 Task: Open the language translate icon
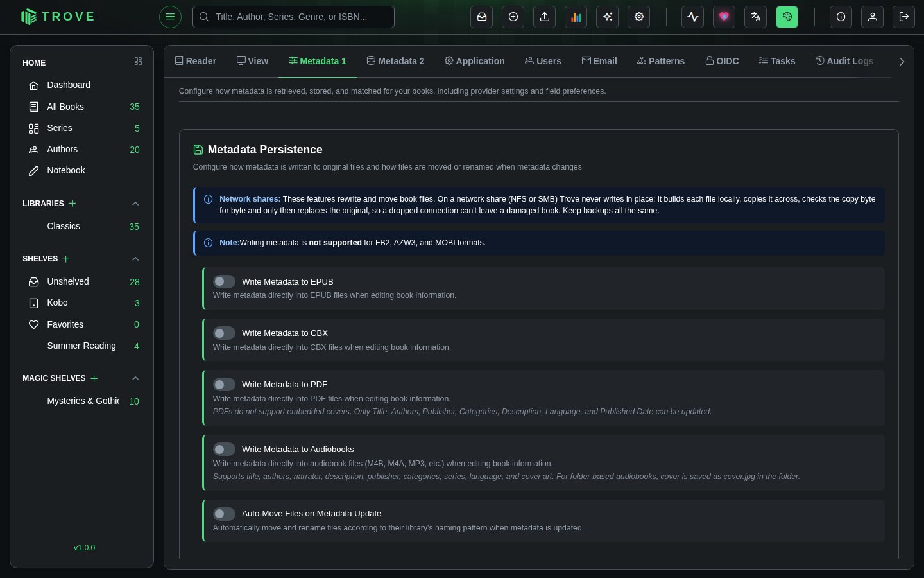pyautogui.click(x=756, y=17)
